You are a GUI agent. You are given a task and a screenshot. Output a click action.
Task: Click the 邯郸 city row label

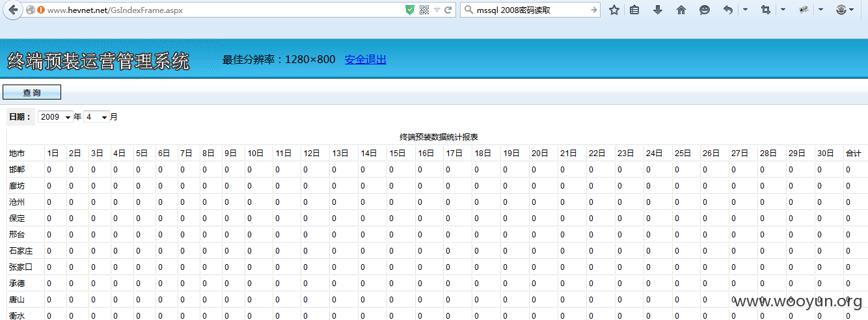click(17, 170)
